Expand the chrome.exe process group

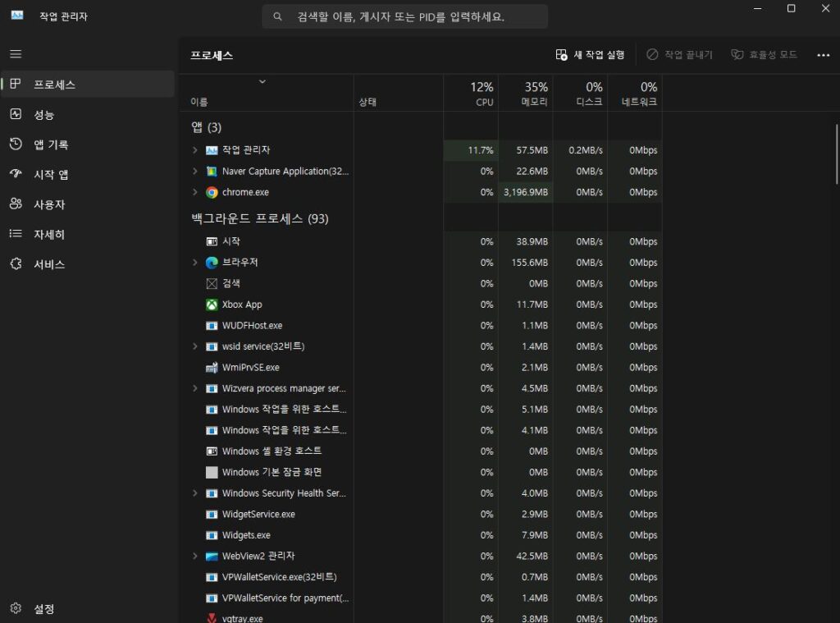[x=195, y=192]
